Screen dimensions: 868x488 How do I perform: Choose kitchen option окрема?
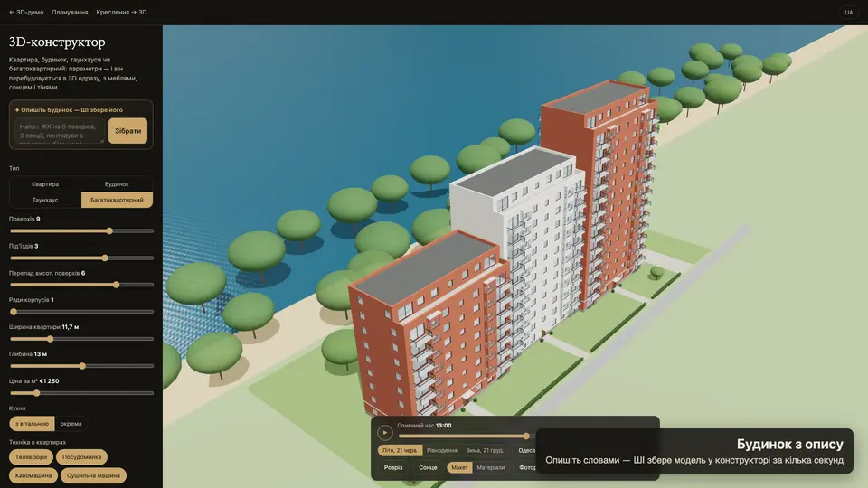click(x=71, y=423)
